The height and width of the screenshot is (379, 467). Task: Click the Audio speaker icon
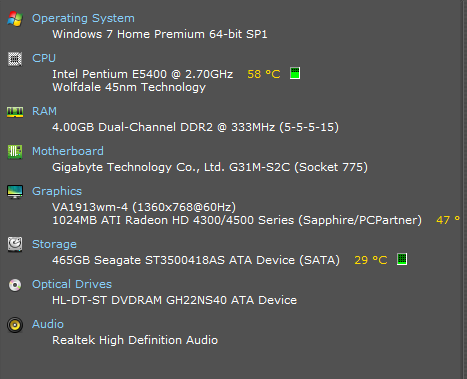tap(15, 325)
